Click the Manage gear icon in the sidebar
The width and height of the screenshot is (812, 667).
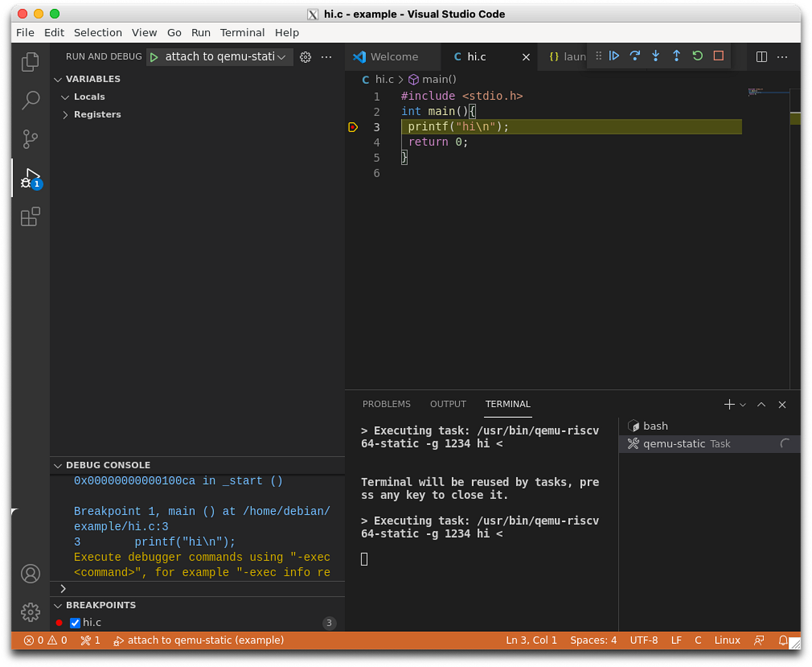click(30, 612)
